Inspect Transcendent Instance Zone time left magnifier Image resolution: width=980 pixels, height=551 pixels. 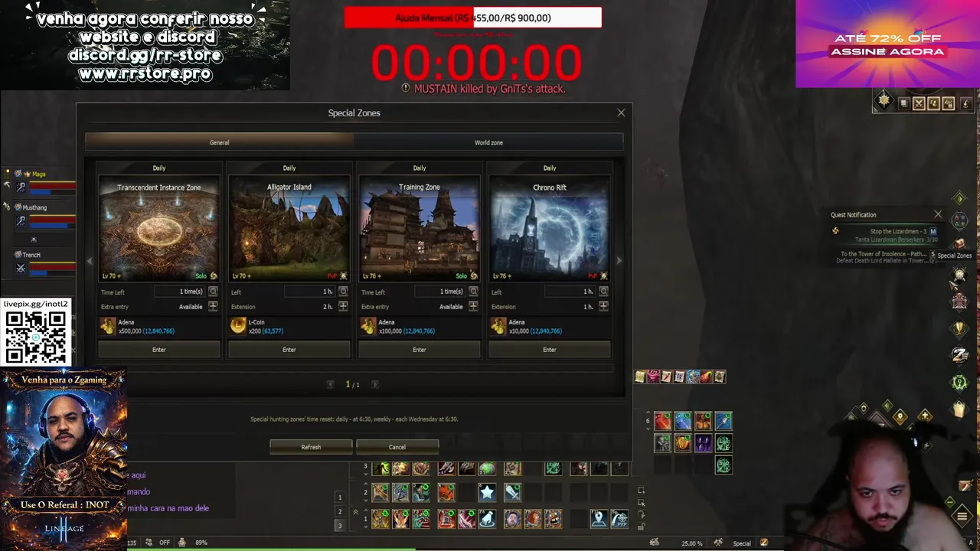(213, 292)
